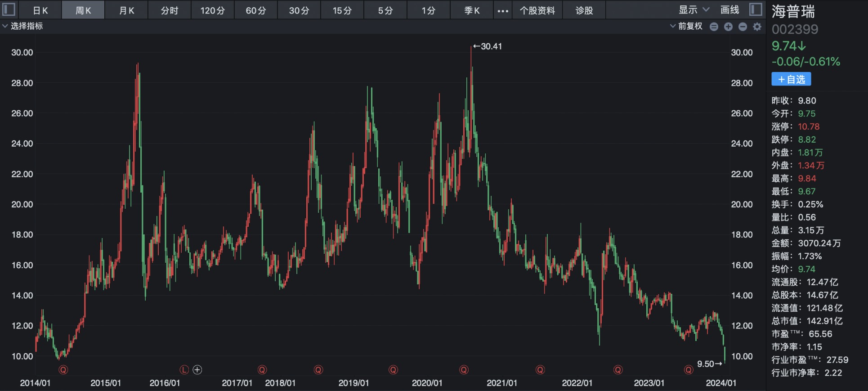Viewport: 868px width, 391px height.
Task: Open the 分时 intraday tab
Action: tap(170, 10)
